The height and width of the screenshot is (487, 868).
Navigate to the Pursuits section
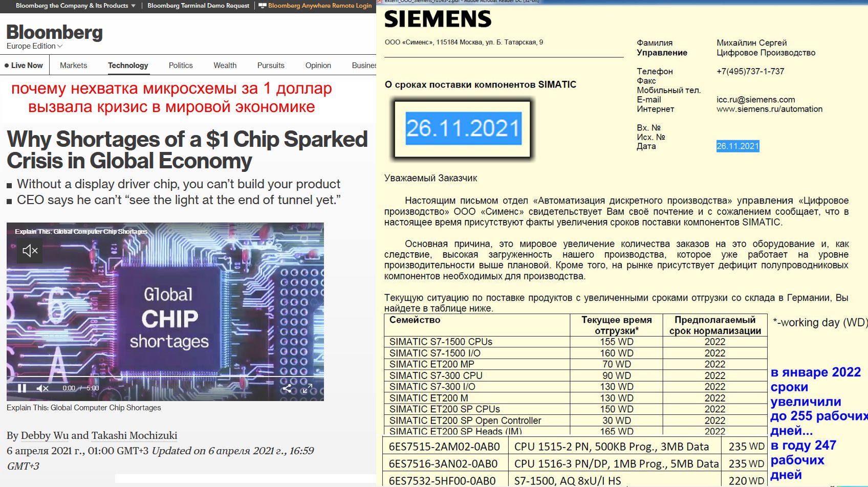pyautogui.click(x=271, y=65)
